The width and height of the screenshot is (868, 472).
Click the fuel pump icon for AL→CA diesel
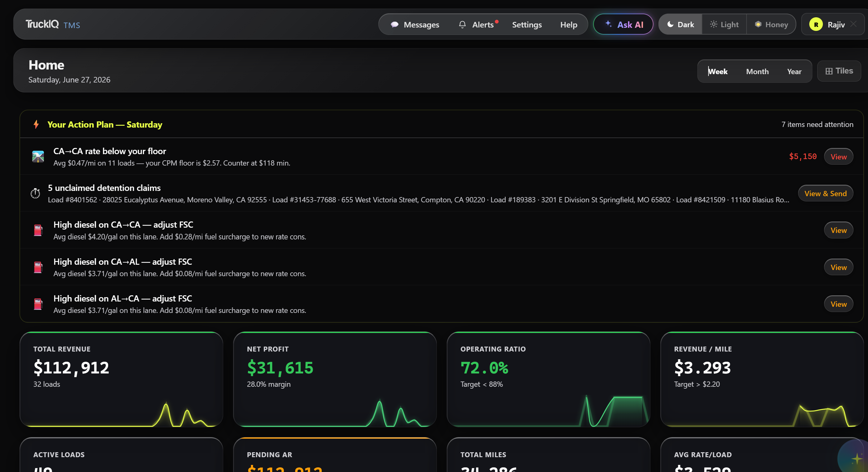38,304
